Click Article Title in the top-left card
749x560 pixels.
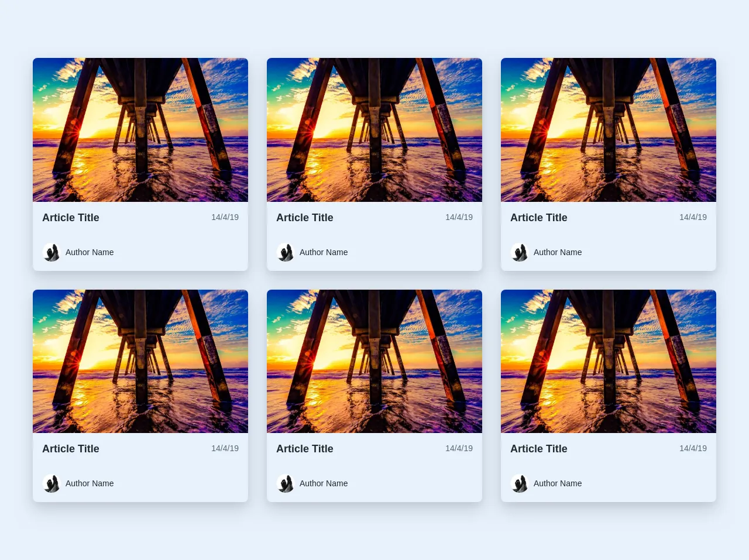pyautogui.click(x=71, y=218)
